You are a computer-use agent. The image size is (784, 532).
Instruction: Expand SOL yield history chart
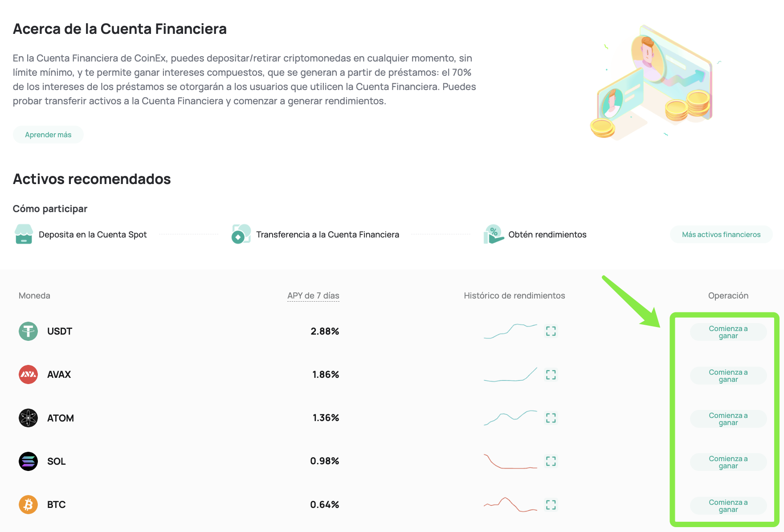click(x=551, y=461)
